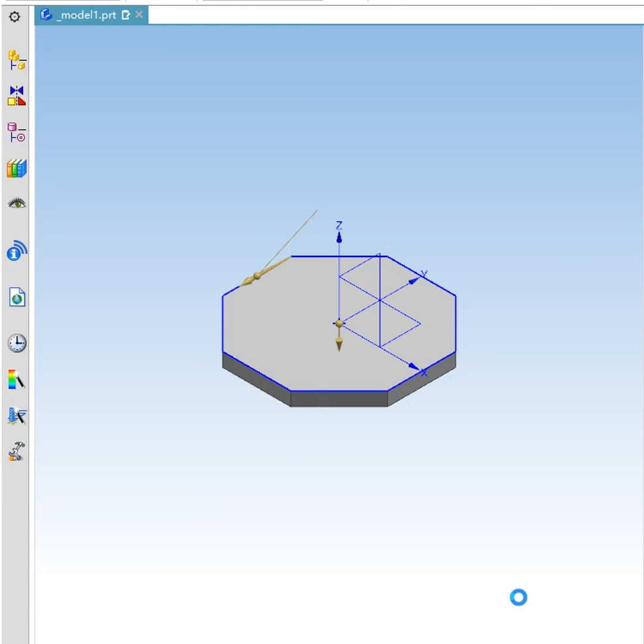Open the View Manager eye icon
Image resolution: width=644 pixels, height=644 pixels.
pyautogui.click(x=17, y=203)
